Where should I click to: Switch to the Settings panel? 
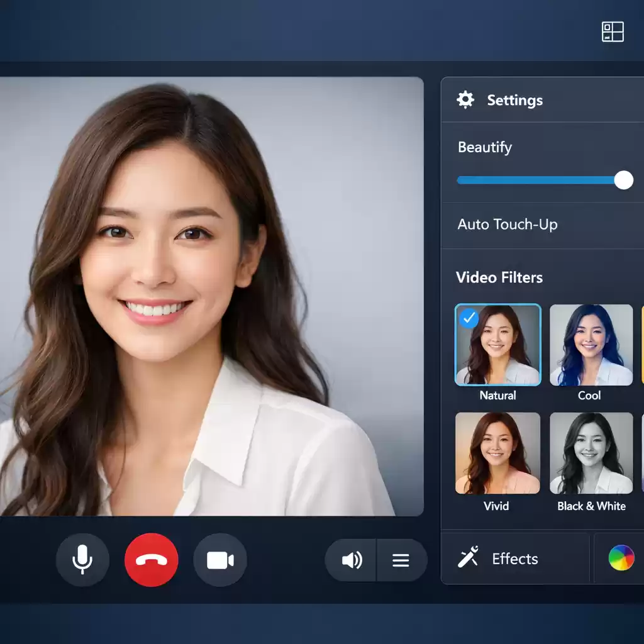coord(514,99)
